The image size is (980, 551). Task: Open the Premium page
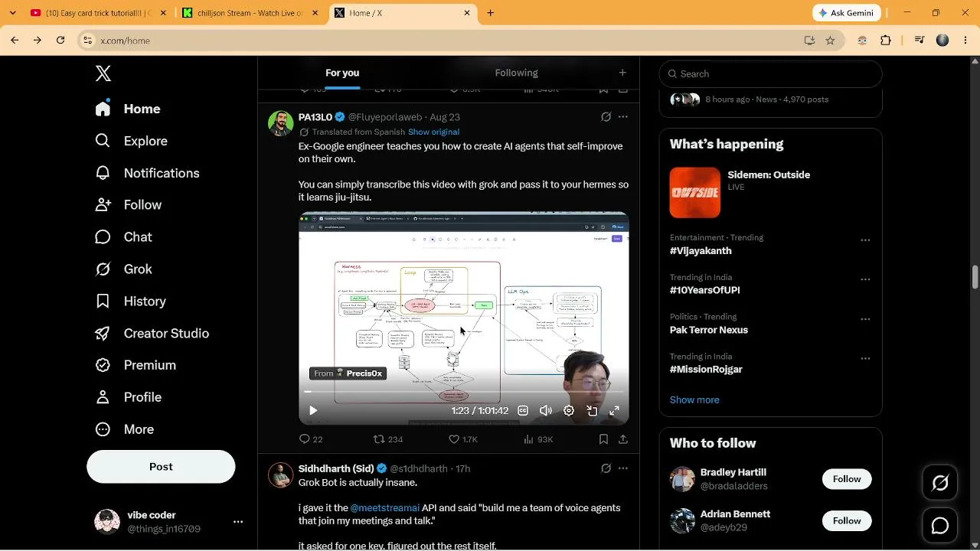pyautogui.click(x=136, y=365)
